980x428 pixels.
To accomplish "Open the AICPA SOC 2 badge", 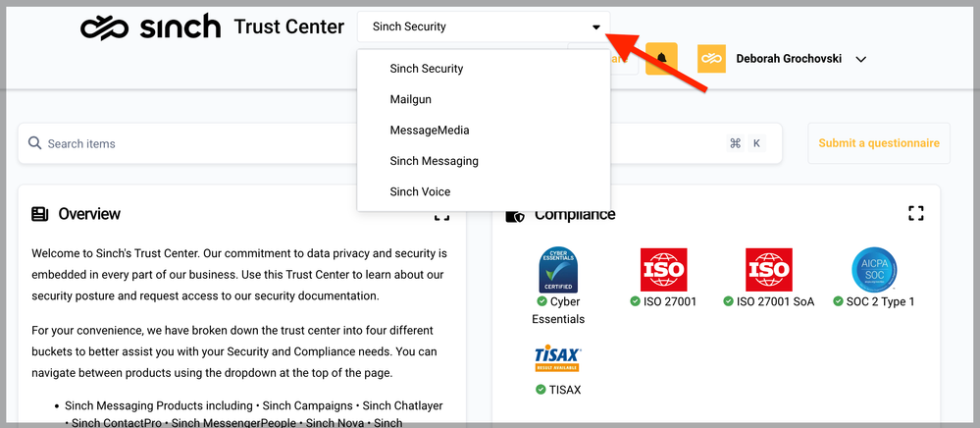I will point(874,270).
